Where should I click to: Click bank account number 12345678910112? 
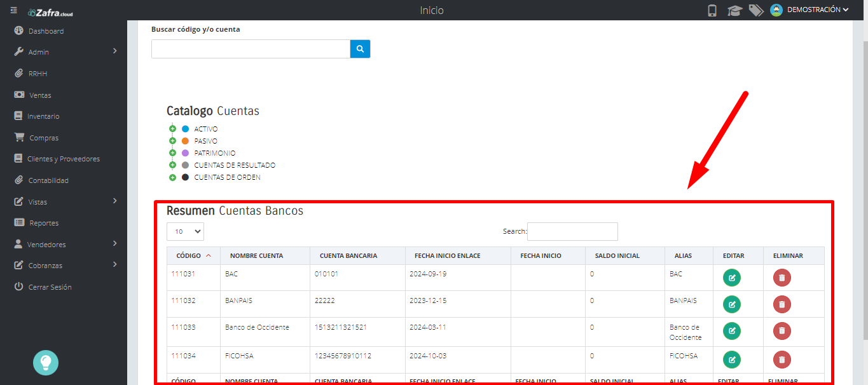coord(343,356)
